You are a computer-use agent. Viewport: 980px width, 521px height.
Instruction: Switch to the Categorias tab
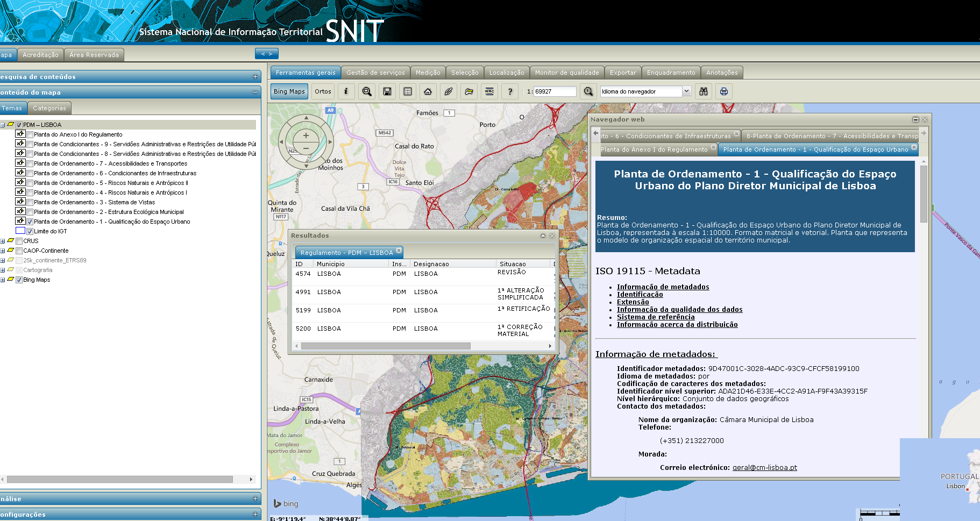coord(49,108)
